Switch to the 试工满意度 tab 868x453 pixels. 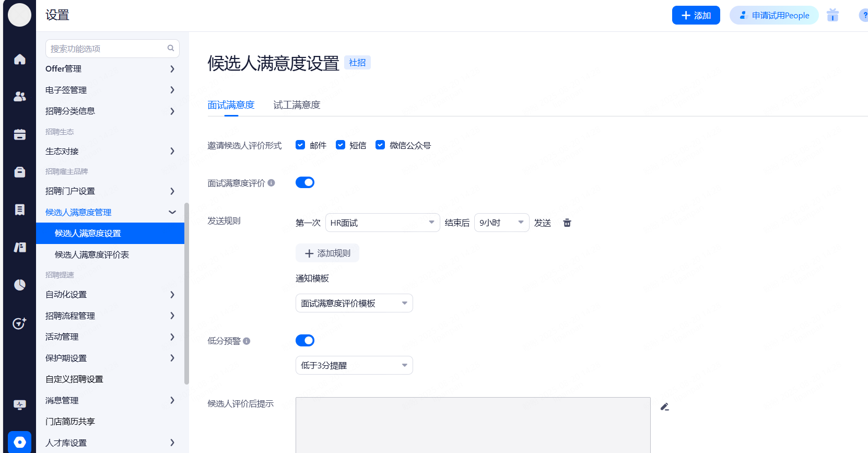297,105
